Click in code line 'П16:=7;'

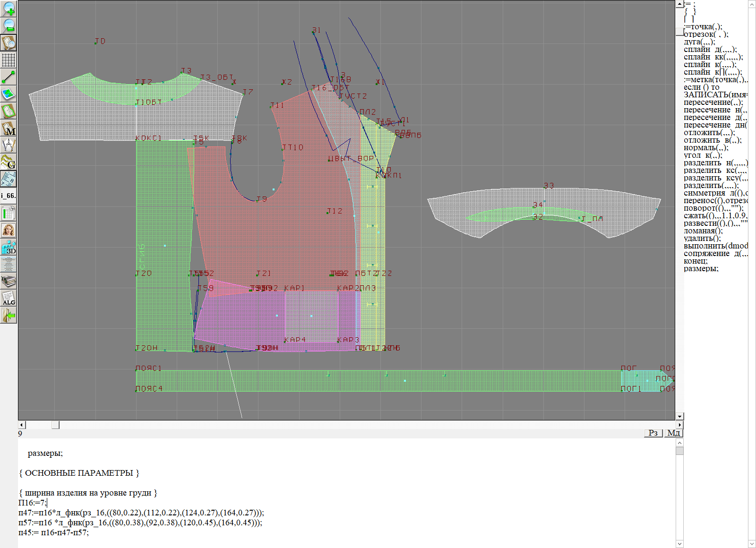point(32,503)
